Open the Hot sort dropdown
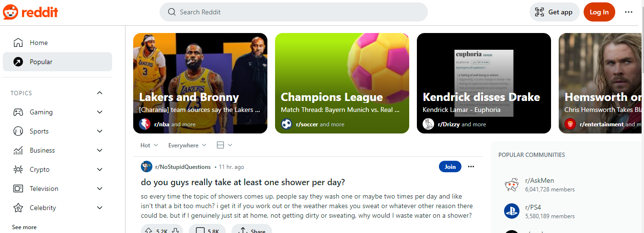 (x=149, y=145)
